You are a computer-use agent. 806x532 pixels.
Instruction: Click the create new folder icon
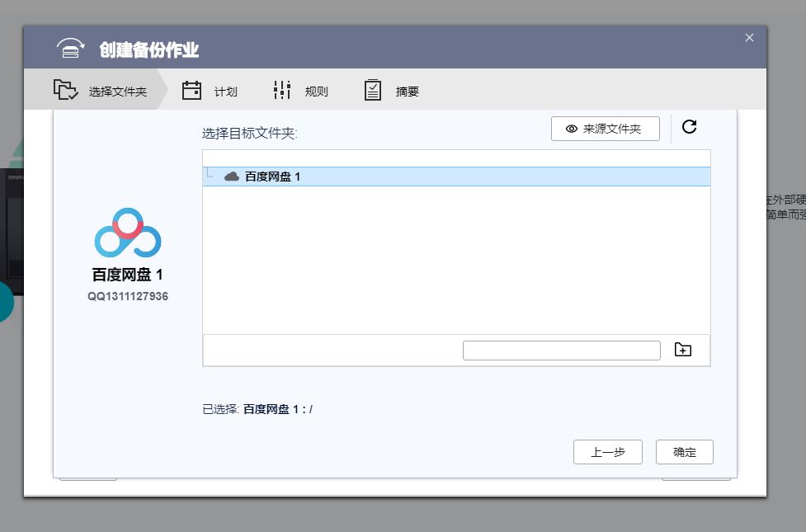click(683, 349)
